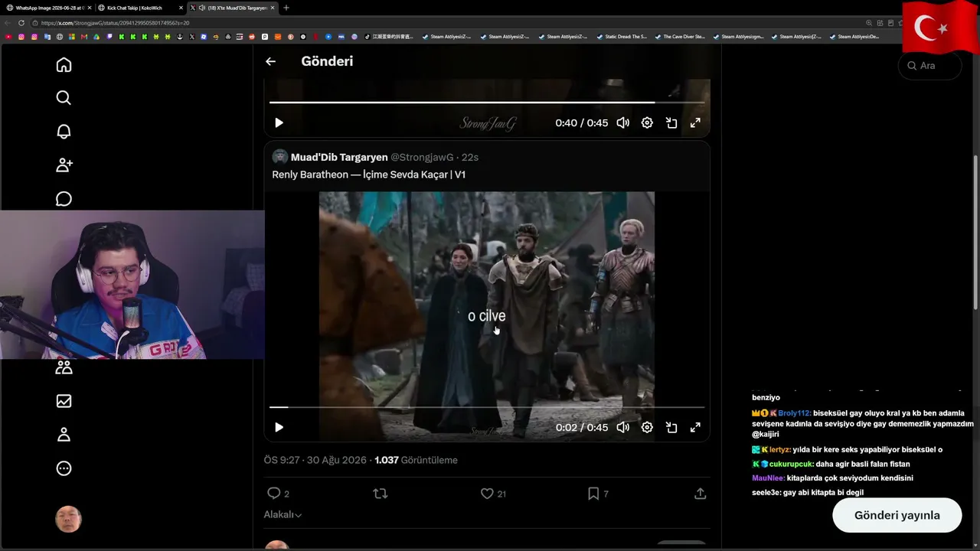Reload the page with the browser refresh icon
This screenshot has width=980, height=551.
tap(21, 23)
